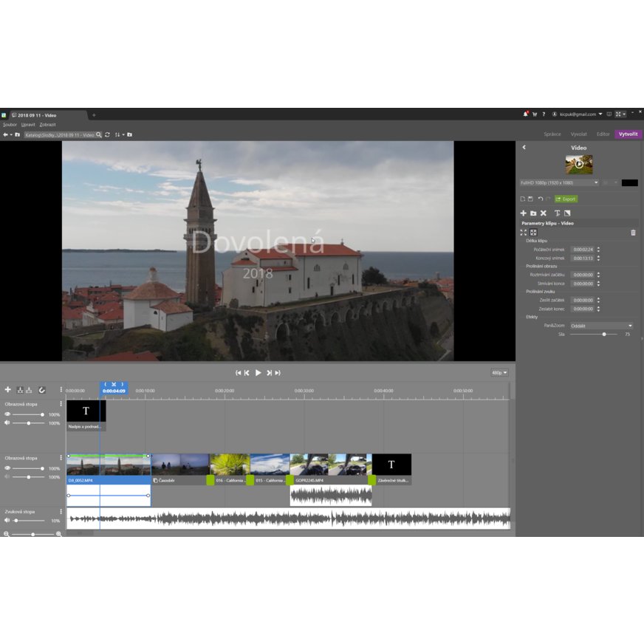Click the undo arrow icon
Screen dimensions: 644x644
point(540,199)
